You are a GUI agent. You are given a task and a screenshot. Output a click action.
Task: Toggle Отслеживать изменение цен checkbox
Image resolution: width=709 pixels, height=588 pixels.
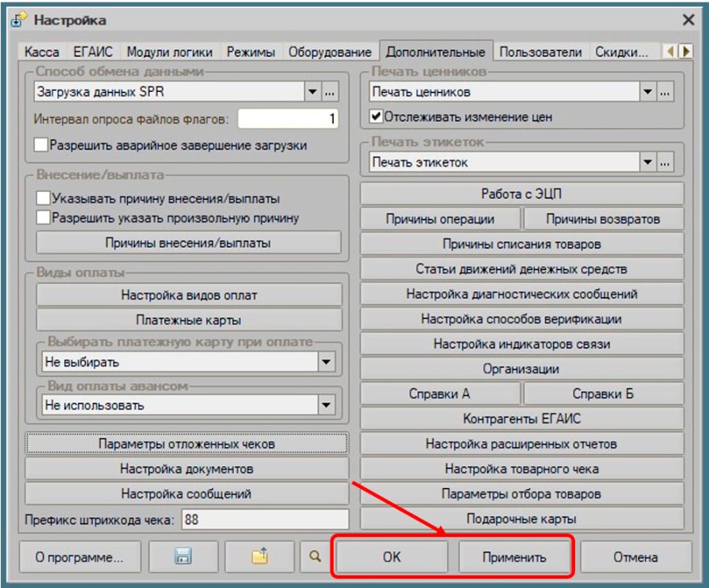point(375,116)
